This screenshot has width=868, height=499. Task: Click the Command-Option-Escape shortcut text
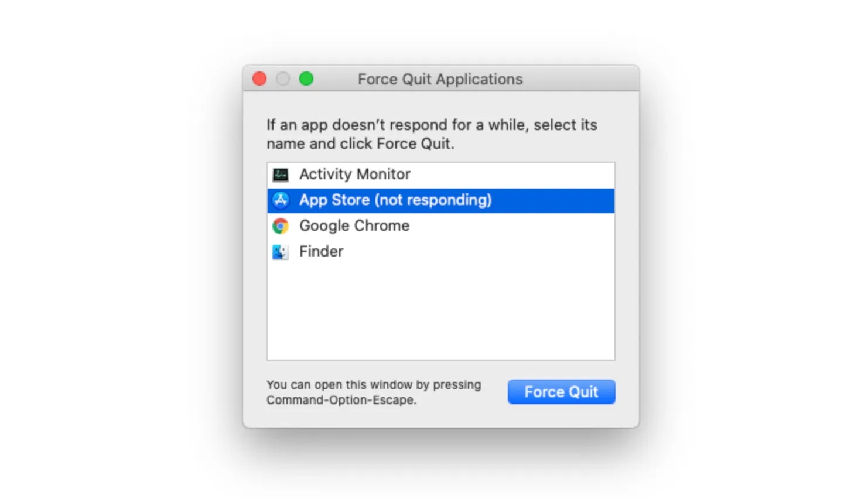click(x=341, y=400)
